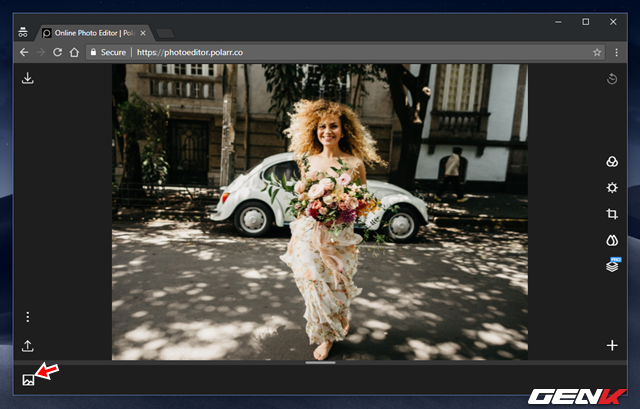Click the browser forward arrow
The width and height of the screenshot is (640, 409).
(41, 52)
